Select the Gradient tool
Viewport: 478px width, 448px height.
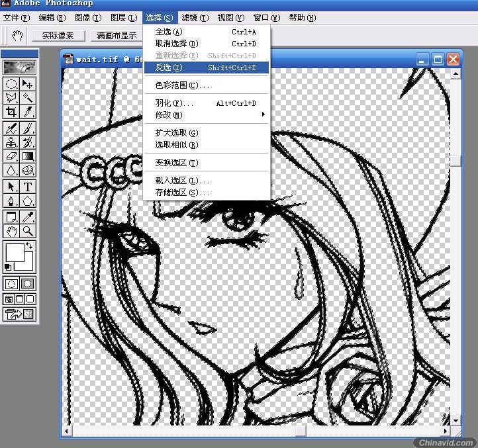28,156
